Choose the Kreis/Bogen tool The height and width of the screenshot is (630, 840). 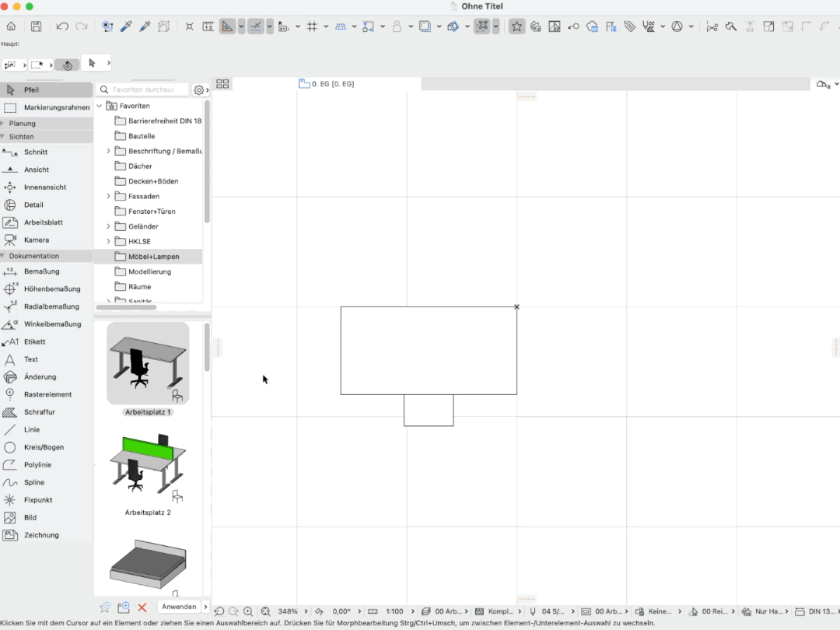tap(44, 447)
